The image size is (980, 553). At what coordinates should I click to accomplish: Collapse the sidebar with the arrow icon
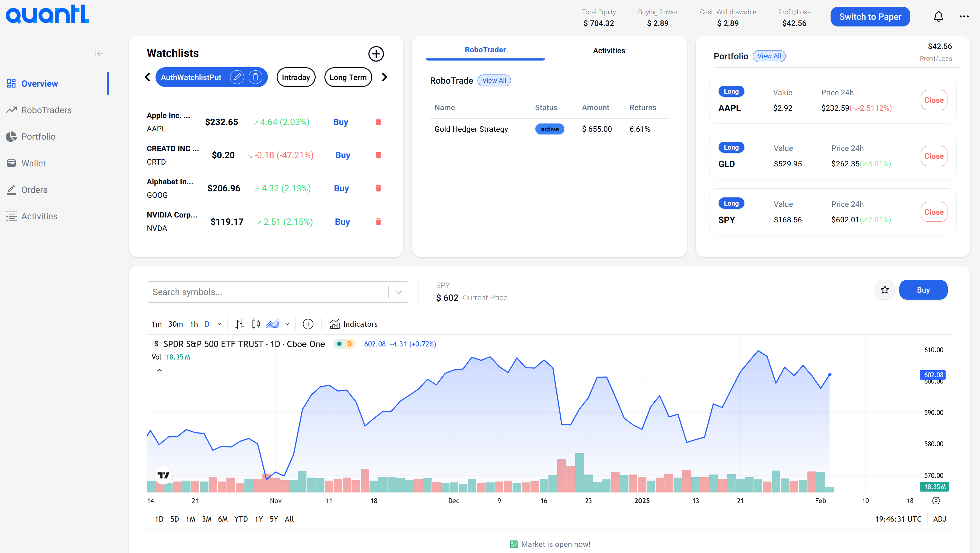pyautogui.click(x=99, y=54)
